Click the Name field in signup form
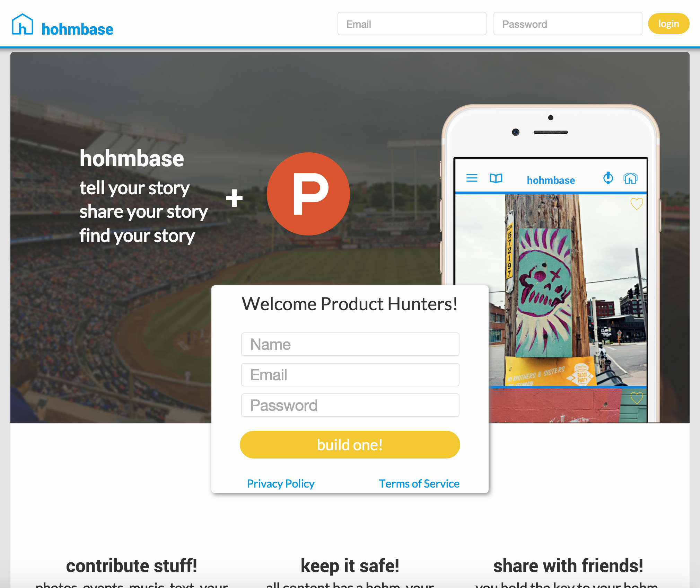 click(x=350, y=344)
